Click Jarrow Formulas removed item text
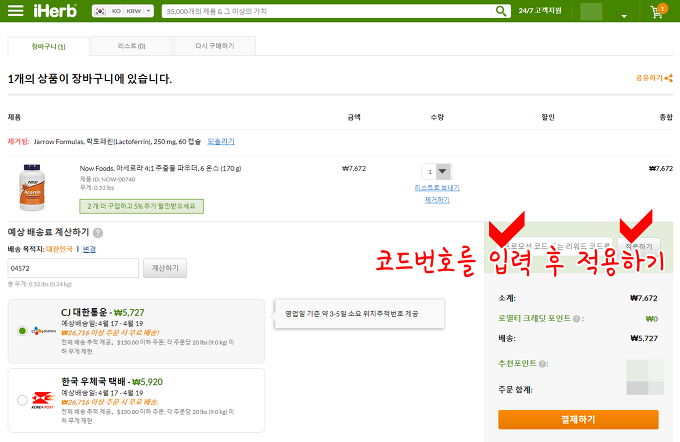This screenshot has width=680, height=442. point(117,141)
